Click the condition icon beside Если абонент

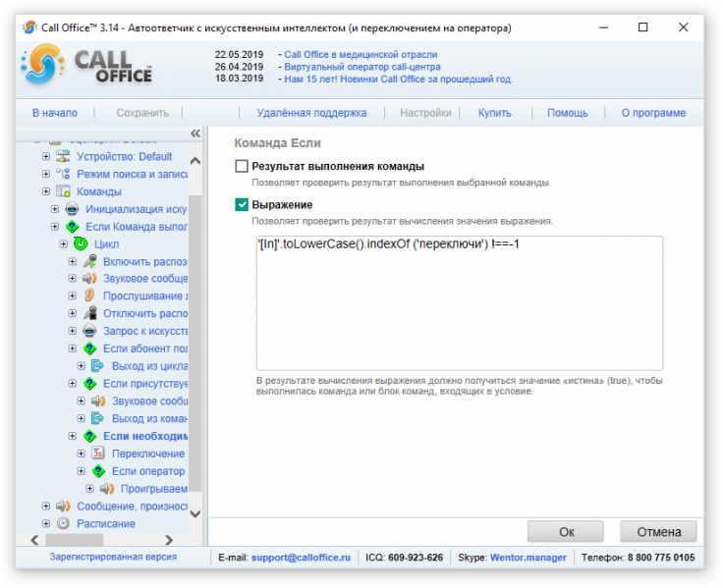coord(89,348)
